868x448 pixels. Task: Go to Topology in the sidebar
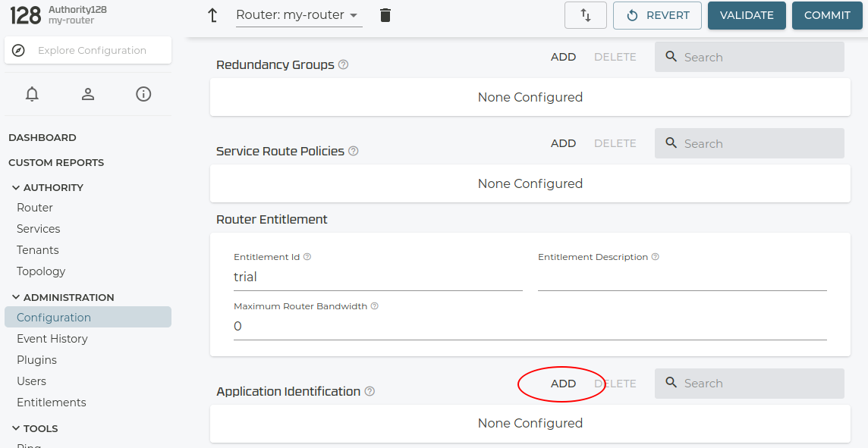point(41,271)
